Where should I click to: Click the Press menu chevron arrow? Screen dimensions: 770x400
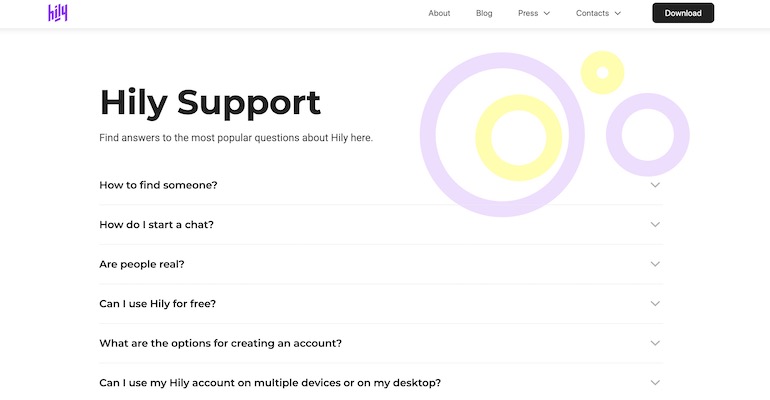(547, 13)
